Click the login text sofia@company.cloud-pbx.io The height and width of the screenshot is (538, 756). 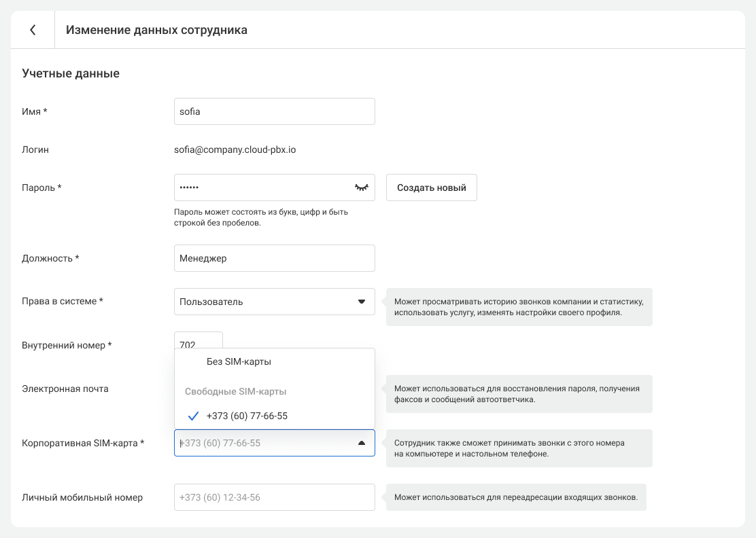pyautogui.click(x=235, y=149)
